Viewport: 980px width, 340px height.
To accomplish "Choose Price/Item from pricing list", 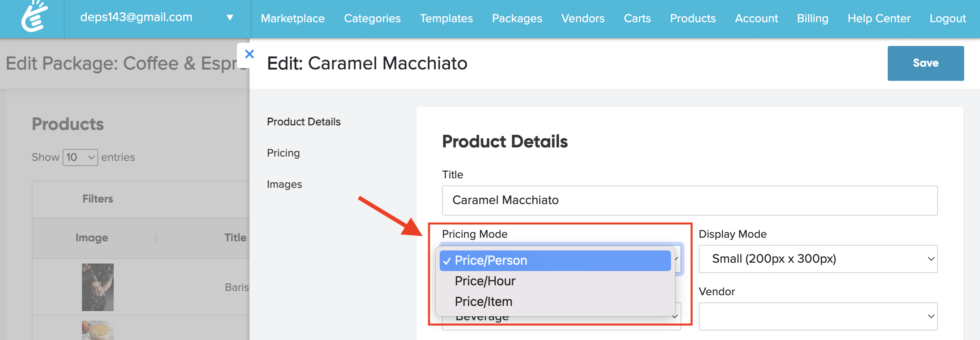I will pos(483,302).
